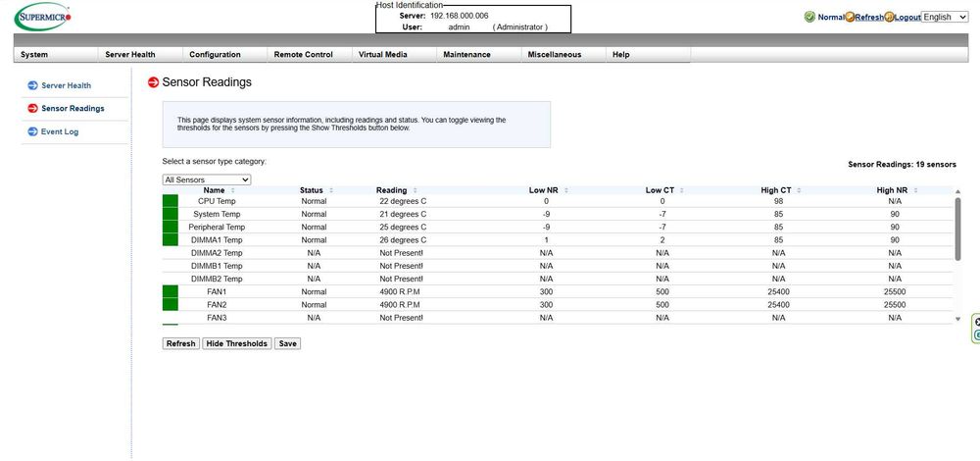This screenshot has height=461, width=980.
Task: Open the language dropdown showing English
Action: click(945, 17)
